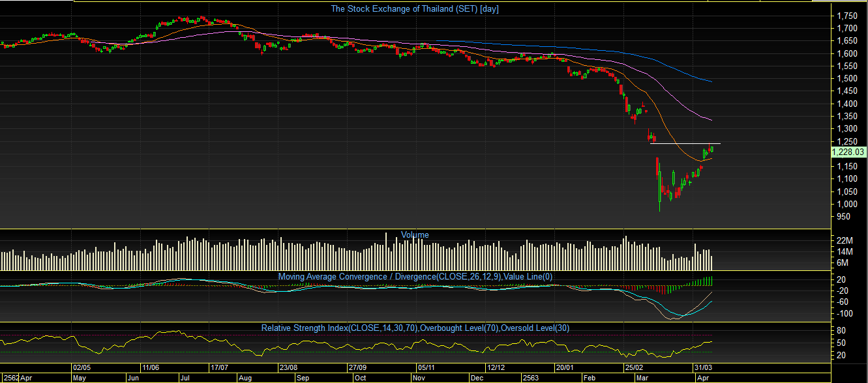Screen dimensions: 868x383
Task: Select the 'Volume' panel title
Action: pos(415,235)
